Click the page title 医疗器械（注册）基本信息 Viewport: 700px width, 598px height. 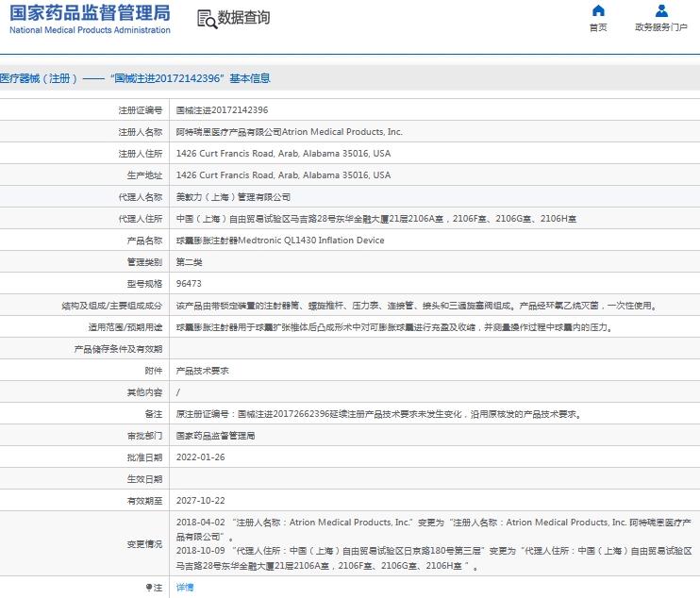click(x=135, y=78)
